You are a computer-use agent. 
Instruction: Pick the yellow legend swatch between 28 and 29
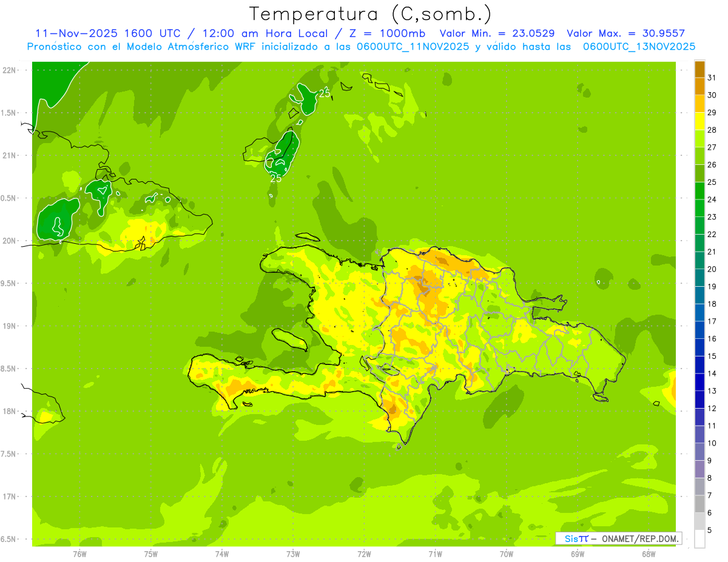tap(699, 121)
